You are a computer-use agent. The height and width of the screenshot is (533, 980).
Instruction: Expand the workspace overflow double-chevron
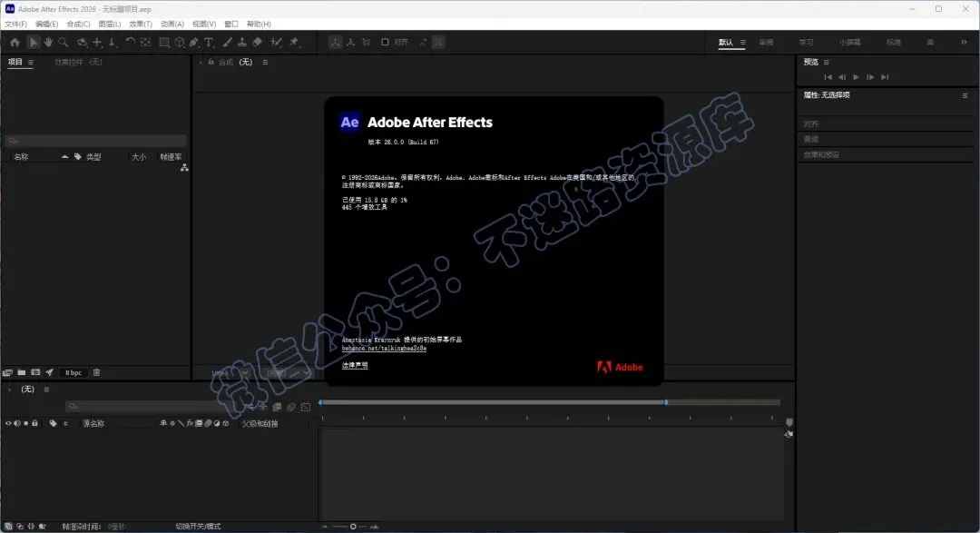964,42
